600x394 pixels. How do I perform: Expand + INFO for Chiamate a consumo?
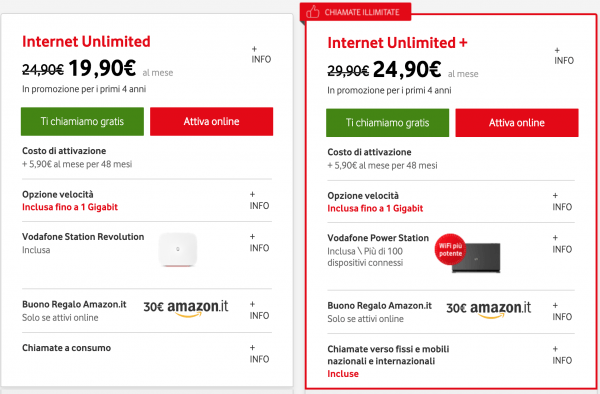click(x=259, y=354)
